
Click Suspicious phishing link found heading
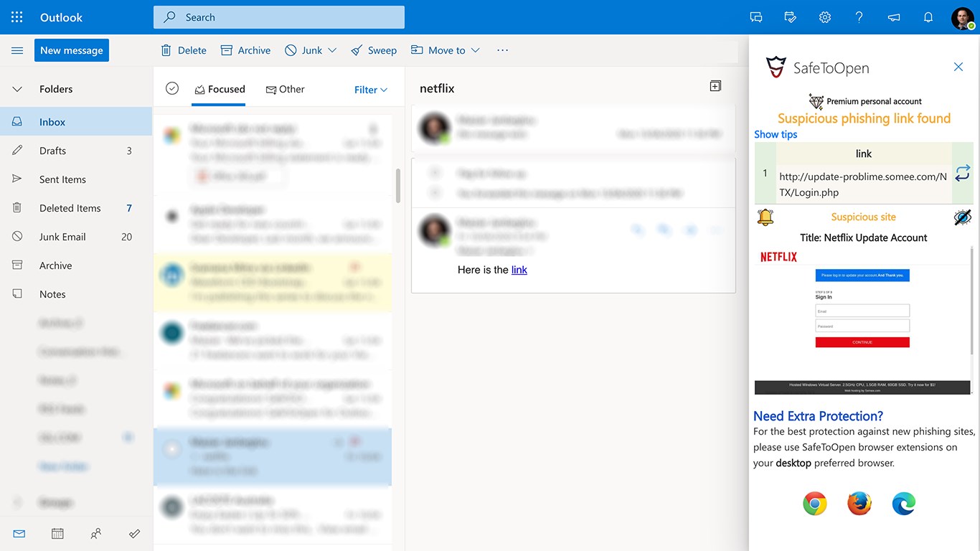pyautogui.click(x=864, y=118)
